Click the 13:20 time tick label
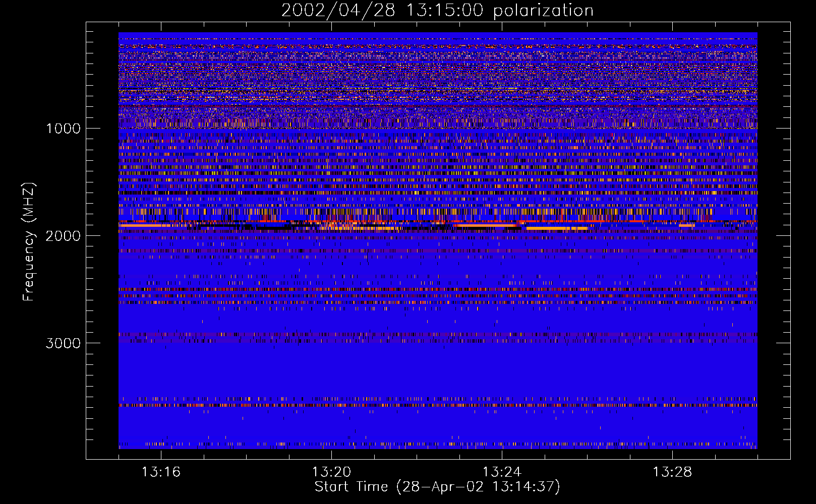The height and width of the screenshot is (504, 816). (331, 472)
